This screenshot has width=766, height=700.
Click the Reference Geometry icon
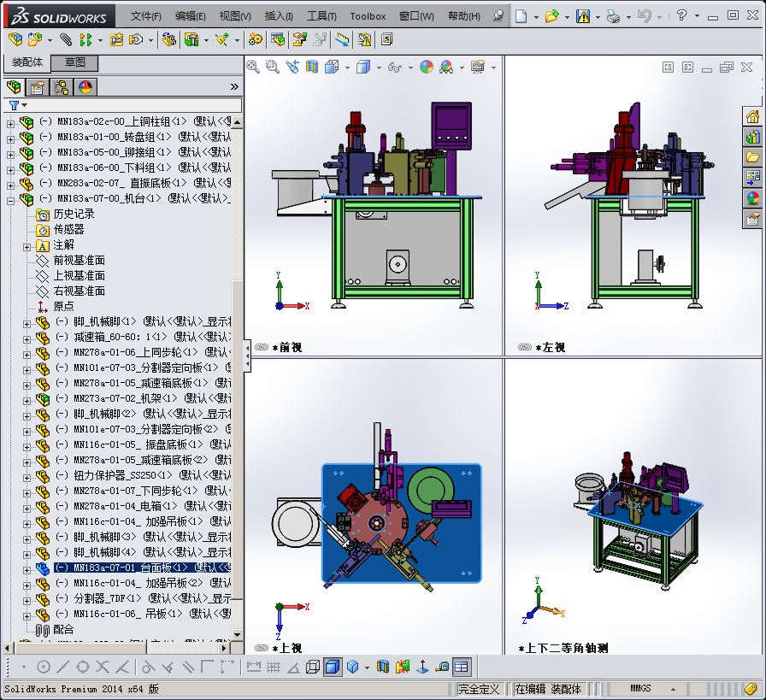click(222, 39)
